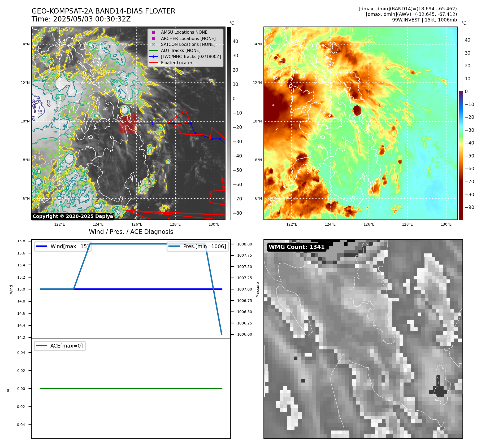Click 'ARCHER Locations [NONE]' legend text
The image size is (481, 448).
(188, 38)
